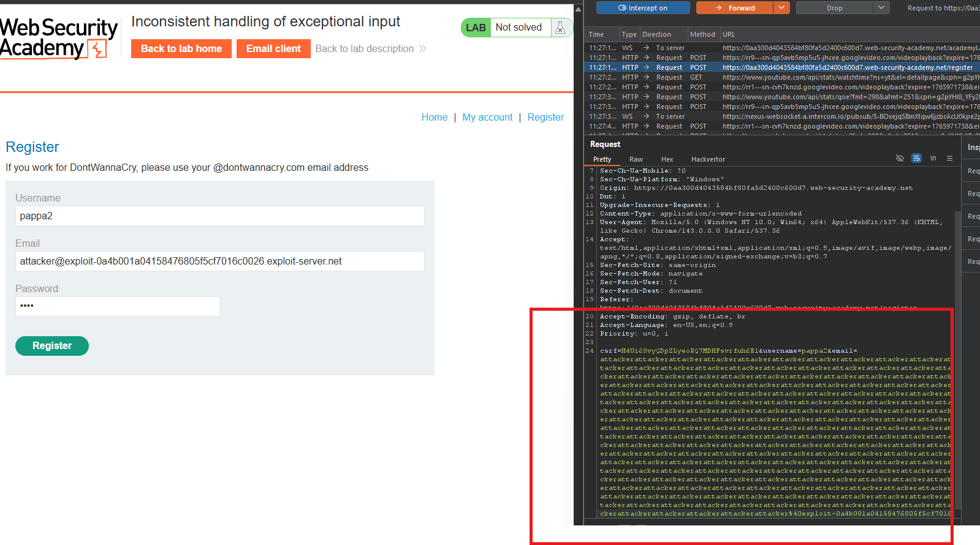The height and width of the screenshot is (545, 980).
Task: Click the Accept-Encoding header line
Action: click(672, 317)
